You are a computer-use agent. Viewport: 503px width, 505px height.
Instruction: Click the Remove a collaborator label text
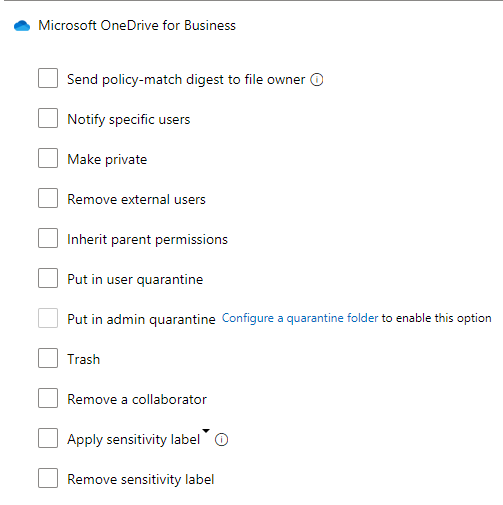(x=137, y=399)
